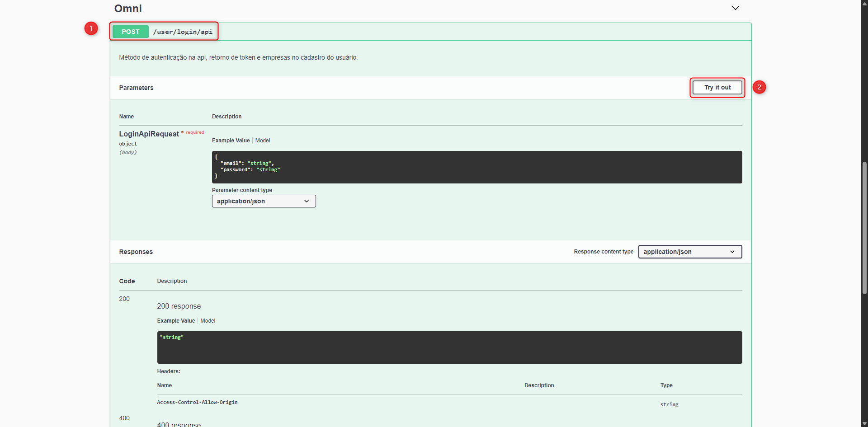Click the 200 response example code block
This screenshot has height=427, width=868.
[449, 347]
